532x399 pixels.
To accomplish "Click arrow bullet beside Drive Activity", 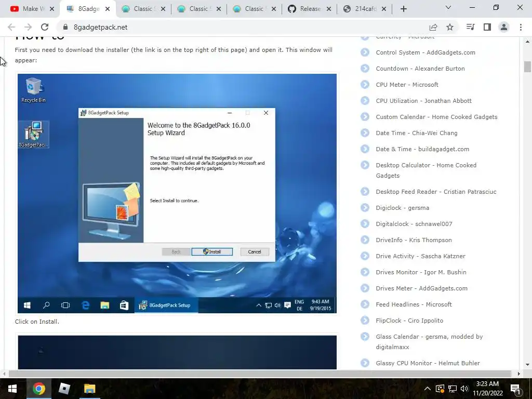I will pyautogui.click(x=365, y=256).
